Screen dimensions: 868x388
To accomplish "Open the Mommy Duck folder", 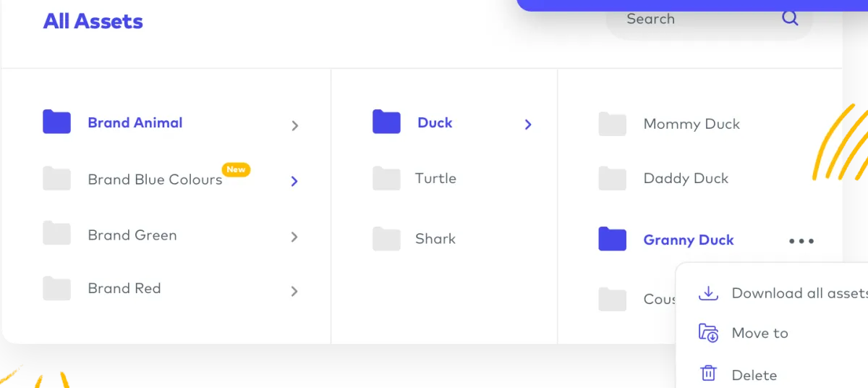I will [691, 125].
